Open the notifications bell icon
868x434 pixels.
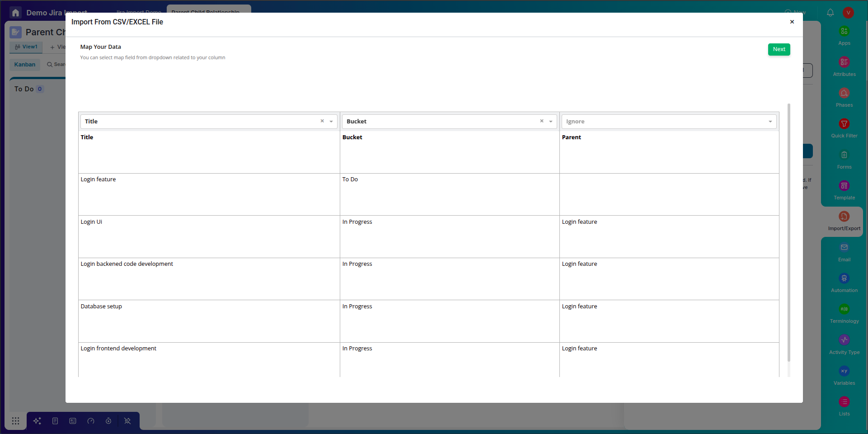click(830, 13)
